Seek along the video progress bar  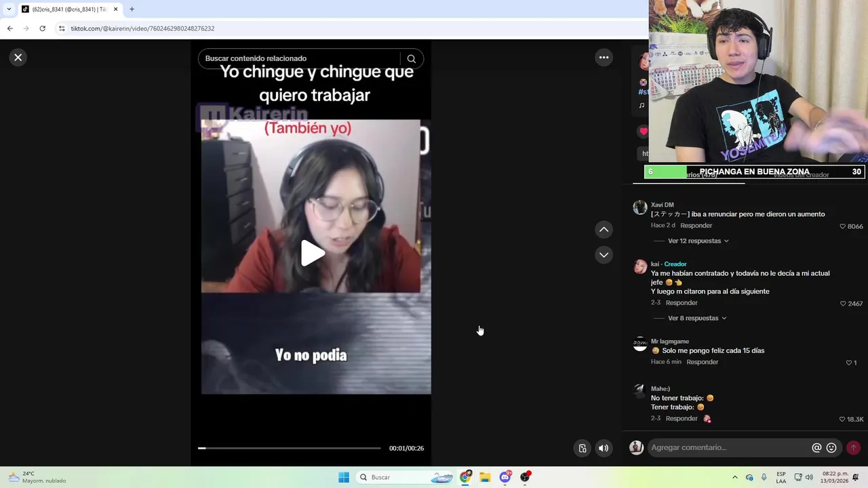[290, 448]
